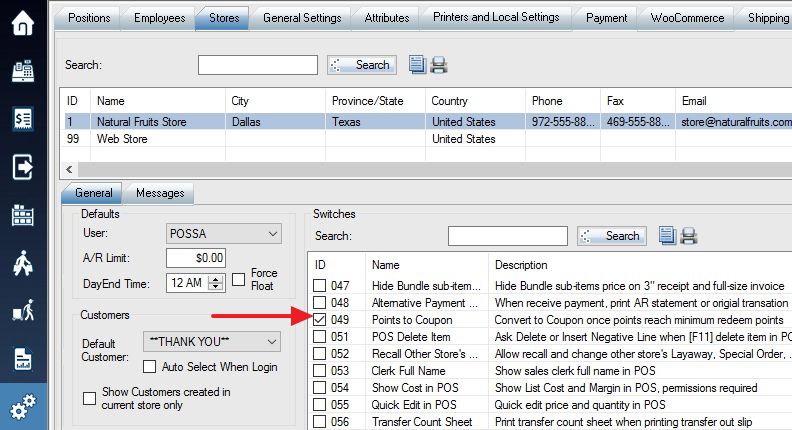Select the Web Store row

click(x=428, y=139)
